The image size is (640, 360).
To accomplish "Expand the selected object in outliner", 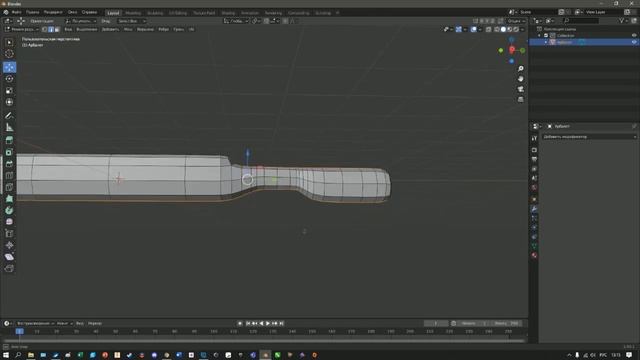I will (546, 42).
